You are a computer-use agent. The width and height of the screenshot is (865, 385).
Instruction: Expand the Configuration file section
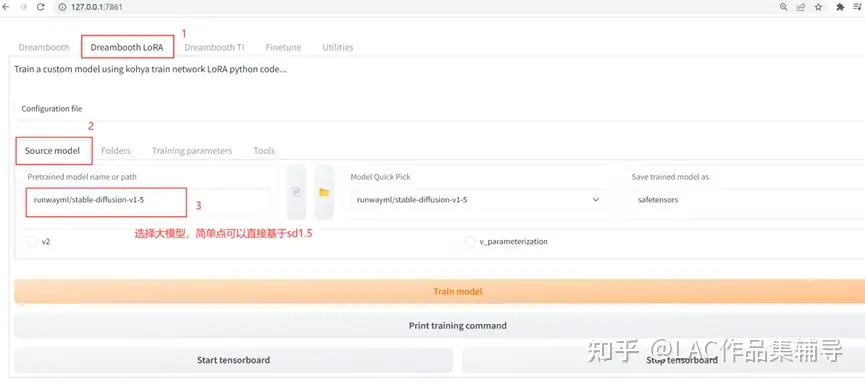tap(440, 109)
